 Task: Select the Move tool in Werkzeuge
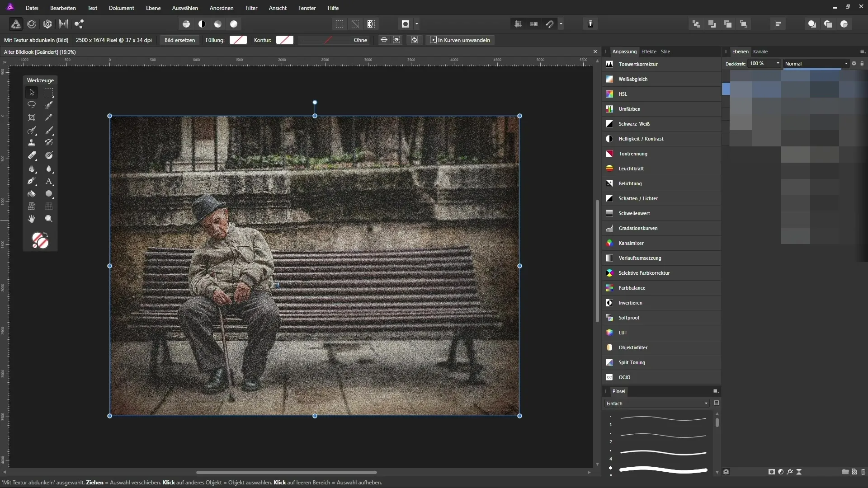(x=32, y=92)
